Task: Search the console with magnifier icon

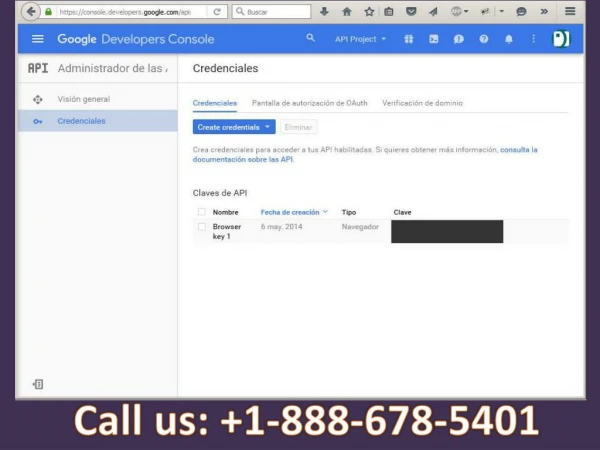Action: coord(310,38)
